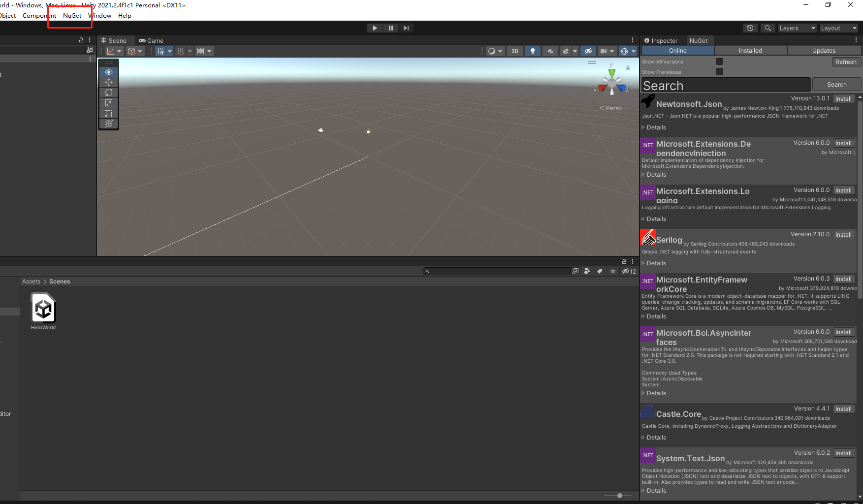
Task: Click the step-frame playback icon
Action: pos(406,28)
